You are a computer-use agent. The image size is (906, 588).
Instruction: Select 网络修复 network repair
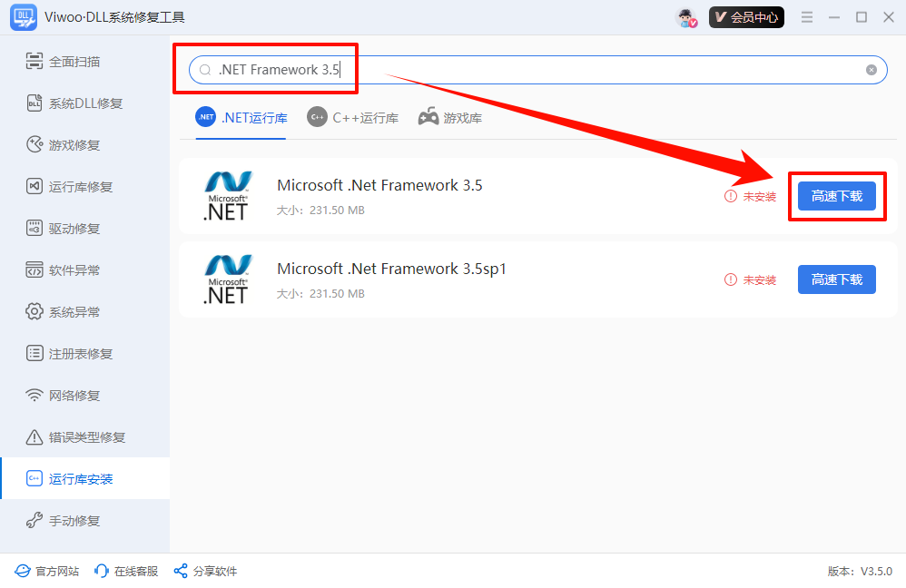74,396
